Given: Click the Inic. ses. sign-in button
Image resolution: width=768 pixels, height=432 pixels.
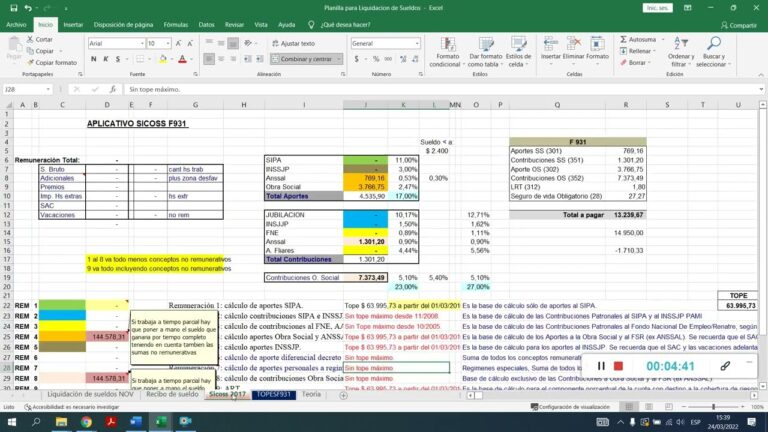Looking at the screenshot, I should click(657, 8).
